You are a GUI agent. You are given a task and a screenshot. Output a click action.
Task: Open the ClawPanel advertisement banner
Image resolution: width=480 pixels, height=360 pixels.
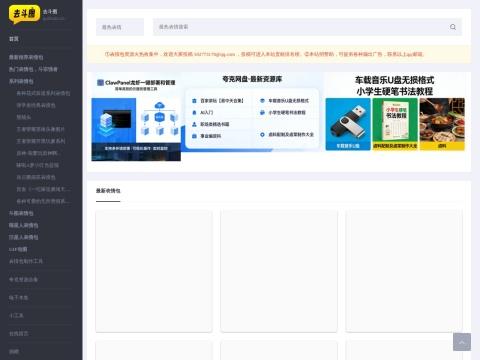pos(136,117)
